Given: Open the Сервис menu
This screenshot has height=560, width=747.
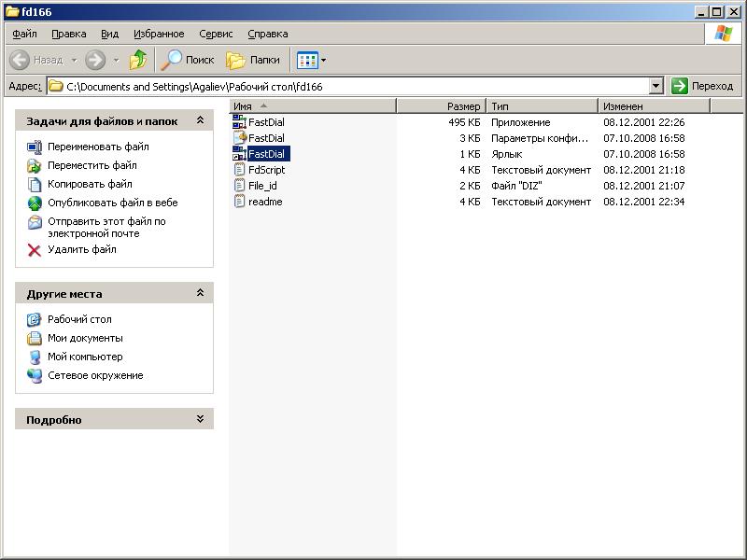Looking at the screenshot, I should click(216, 34).
